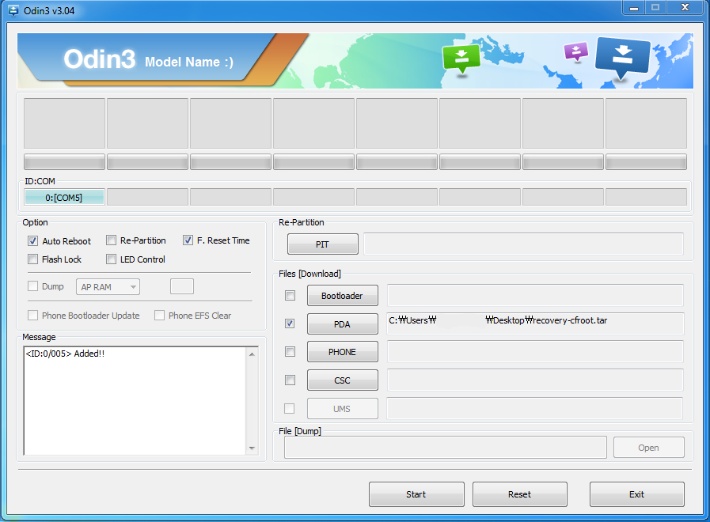Click the purple download bubble icon in banner

click(x=576, y=52)
